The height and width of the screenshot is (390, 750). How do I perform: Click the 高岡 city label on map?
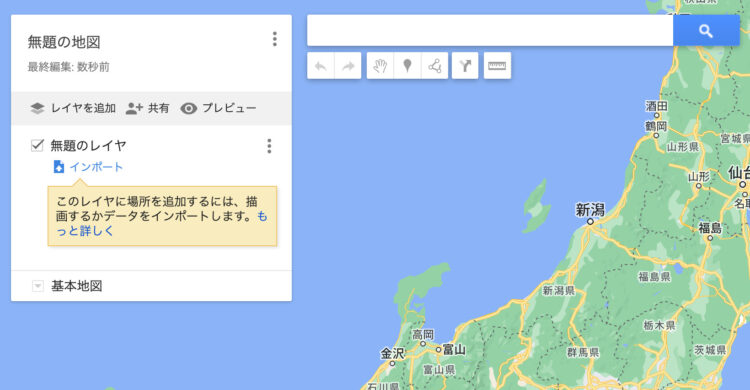point(423,334)
